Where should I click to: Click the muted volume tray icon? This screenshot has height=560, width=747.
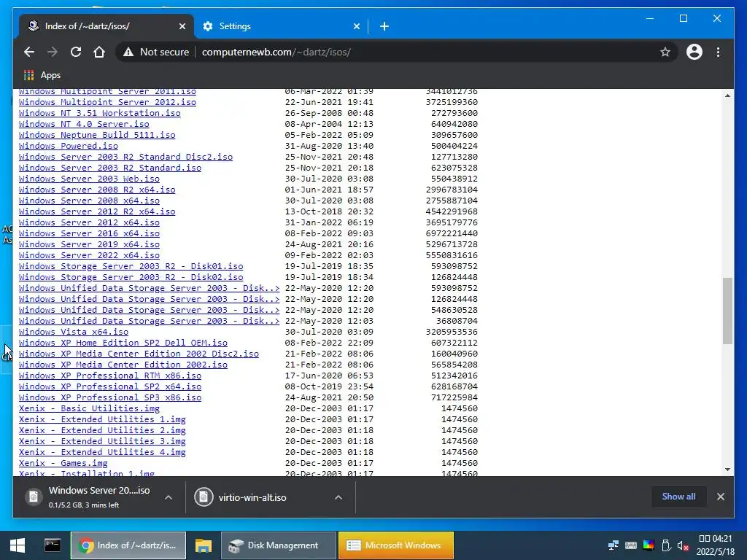coord(683,545)
